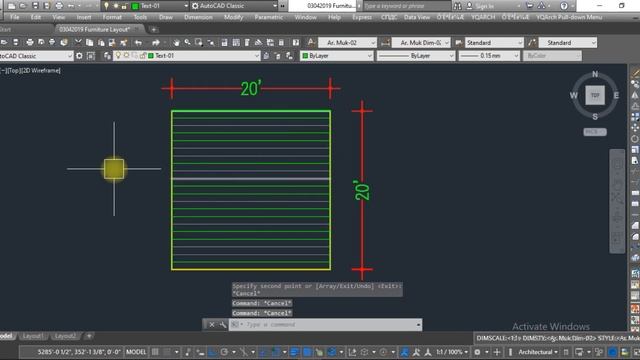Open the 1:1 / 100% annotation scale dropdown

(x=452, y=351)
